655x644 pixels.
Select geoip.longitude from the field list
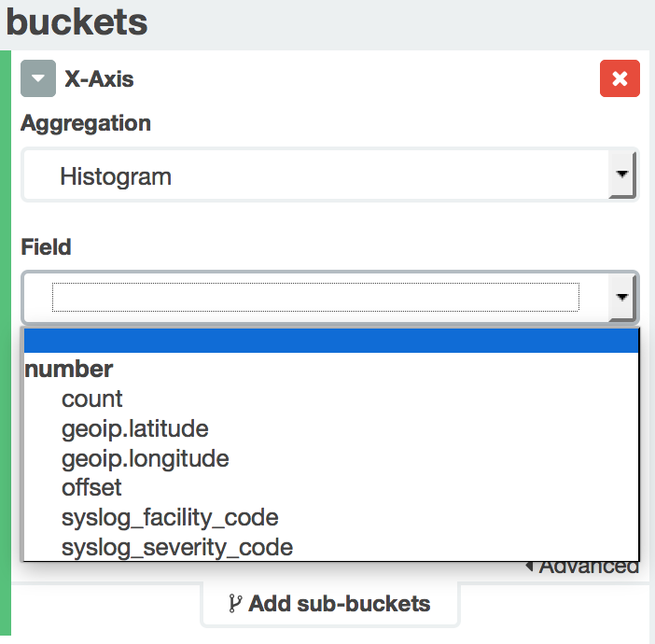tap(145, 458)
